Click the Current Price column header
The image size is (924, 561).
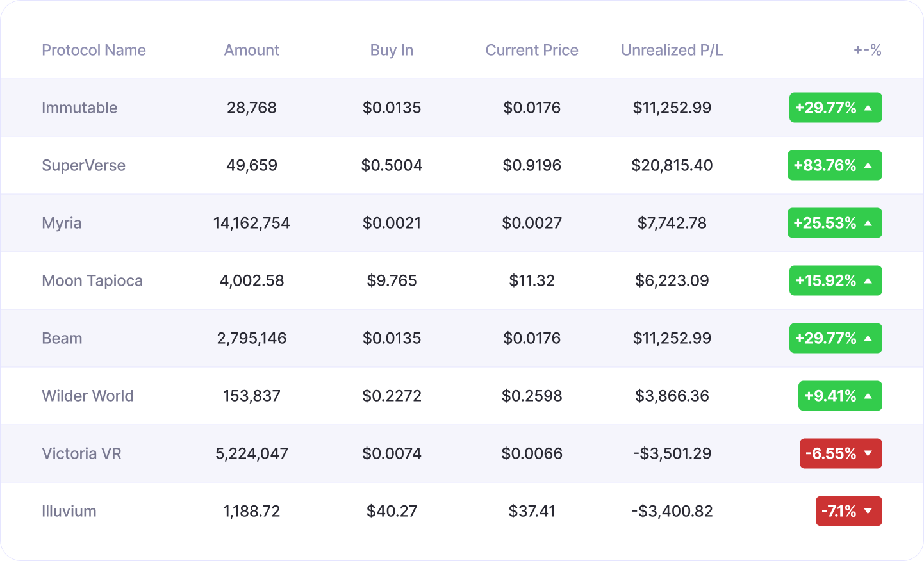point(532,50)
